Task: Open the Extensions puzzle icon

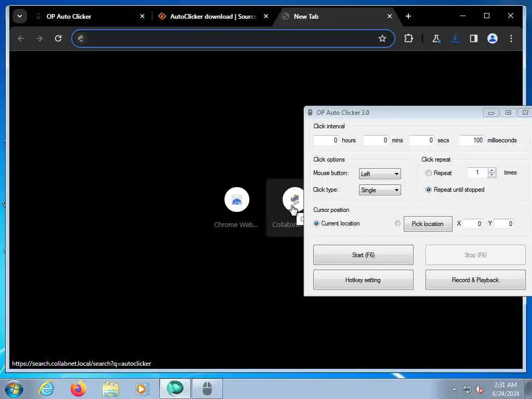Action: click(x=408, y=38)
